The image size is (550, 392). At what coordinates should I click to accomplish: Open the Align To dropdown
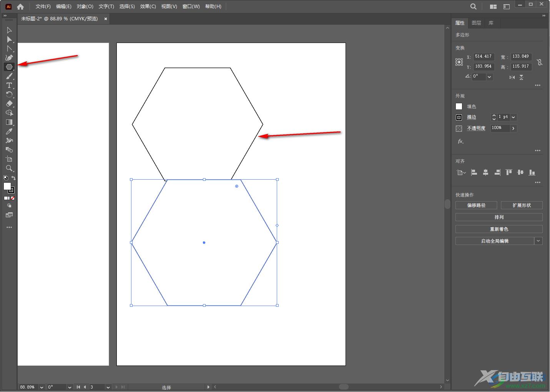click(x=461, y=172)
